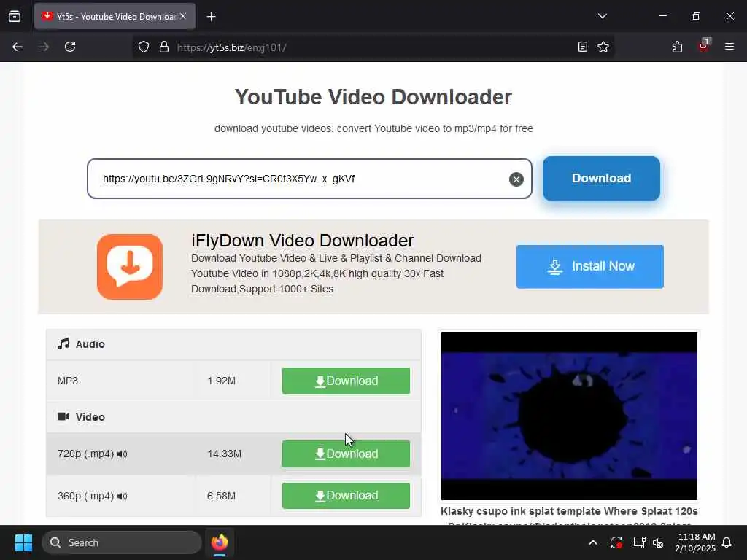Click the Klasky csupo video title

[x=569, y=517]
